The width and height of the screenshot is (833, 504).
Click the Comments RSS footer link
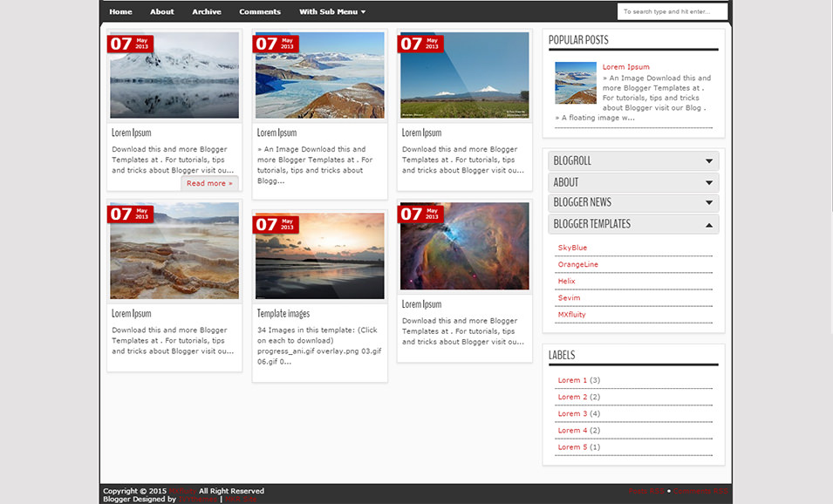tap(700, 491)
